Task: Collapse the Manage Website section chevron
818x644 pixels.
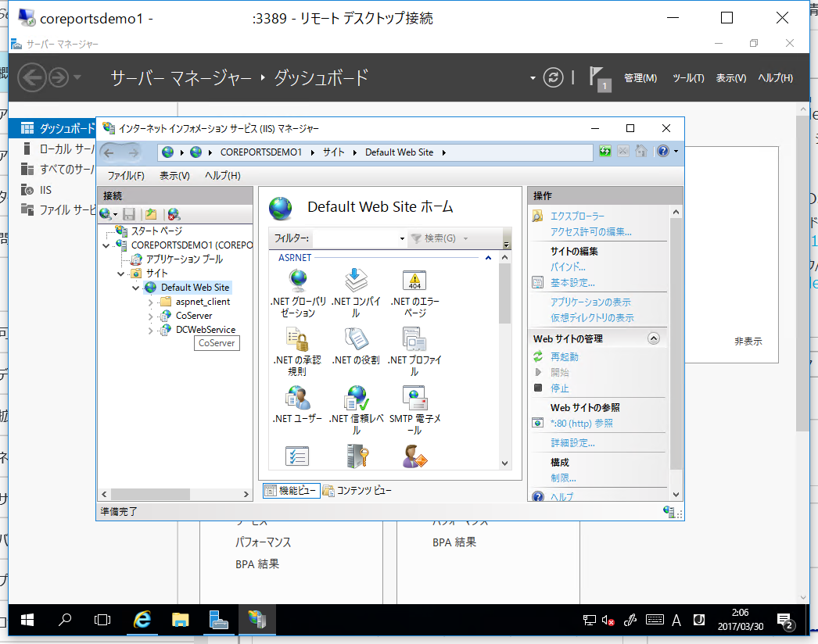Action: pos(654,338)
